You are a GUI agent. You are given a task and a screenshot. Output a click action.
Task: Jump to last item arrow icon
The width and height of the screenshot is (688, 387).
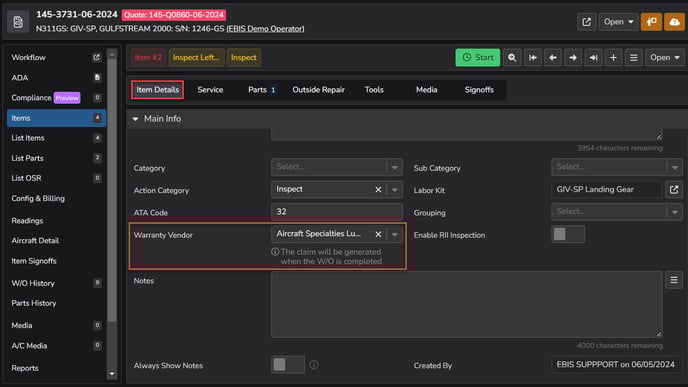593,57
